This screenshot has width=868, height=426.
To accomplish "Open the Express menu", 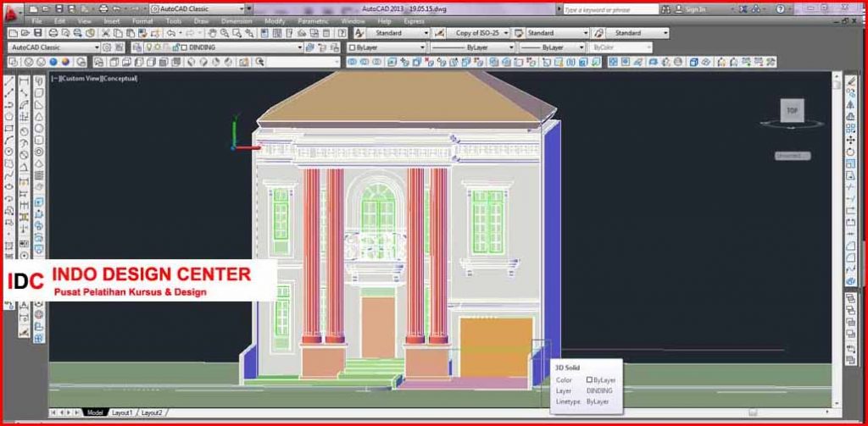I will pyautogui.click(x=414, y=21).
